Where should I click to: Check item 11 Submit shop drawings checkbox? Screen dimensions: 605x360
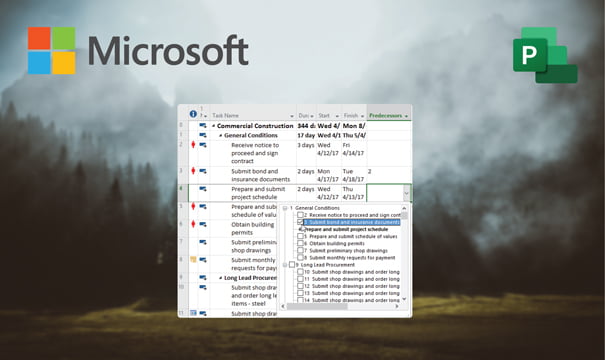300,279
